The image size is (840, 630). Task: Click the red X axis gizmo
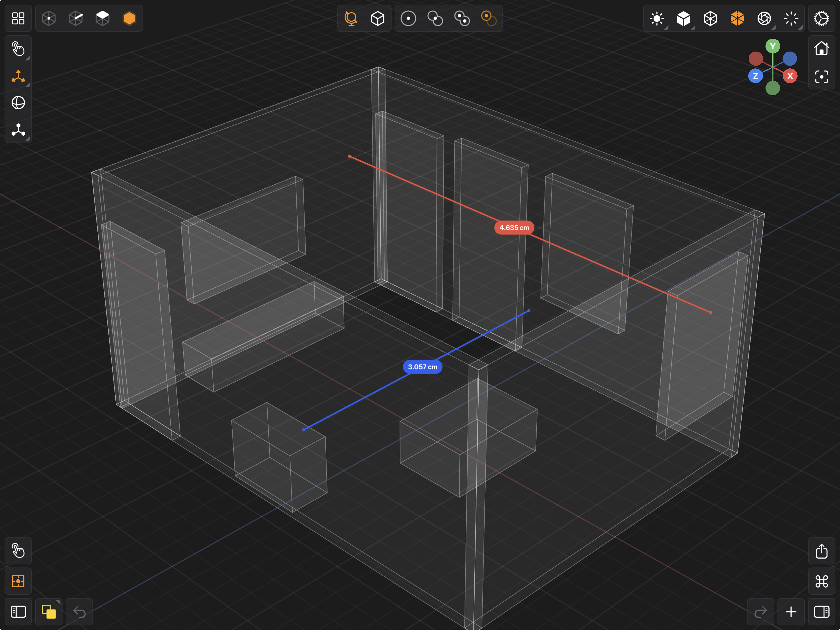(x=790, y=76)
